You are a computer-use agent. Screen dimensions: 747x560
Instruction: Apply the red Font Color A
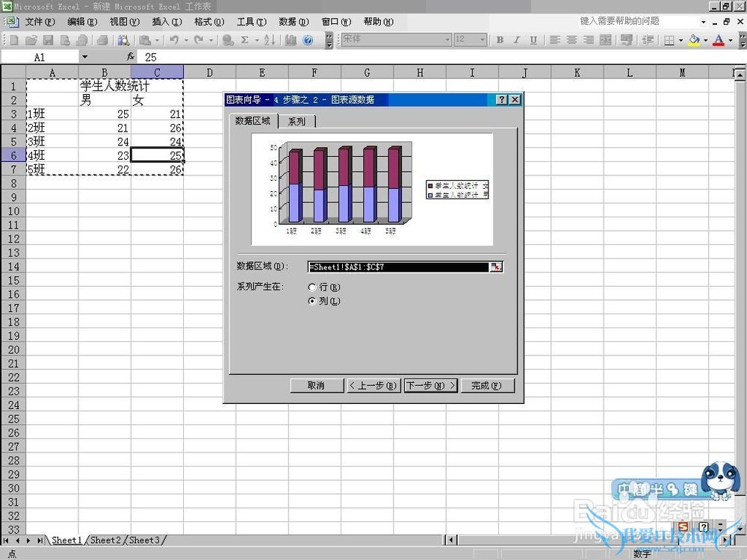[719, 40]
